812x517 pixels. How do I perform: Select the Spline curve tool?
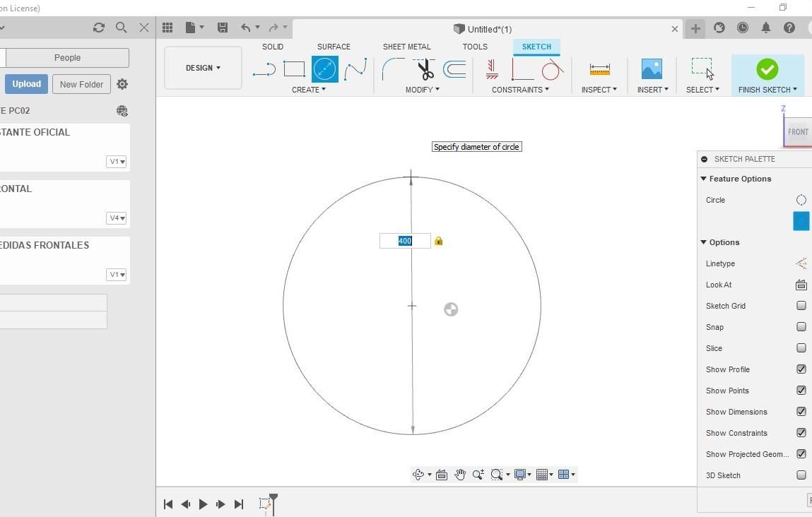click(355, 69)
